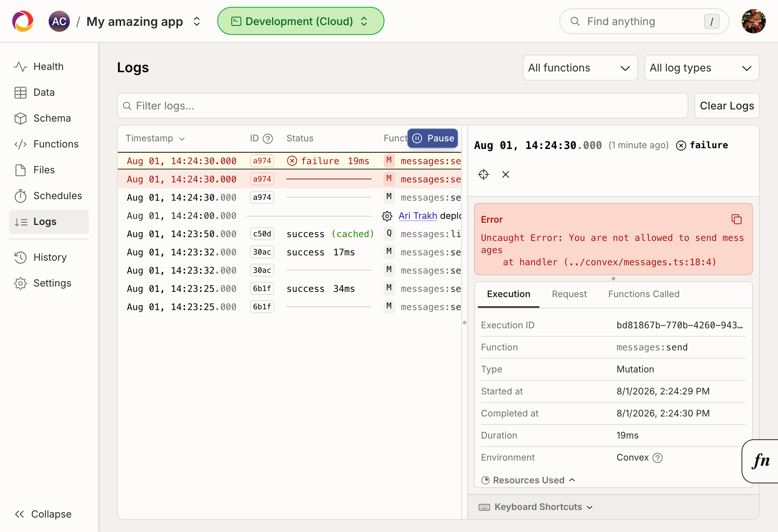Click the c50d request ID badge

262,234
